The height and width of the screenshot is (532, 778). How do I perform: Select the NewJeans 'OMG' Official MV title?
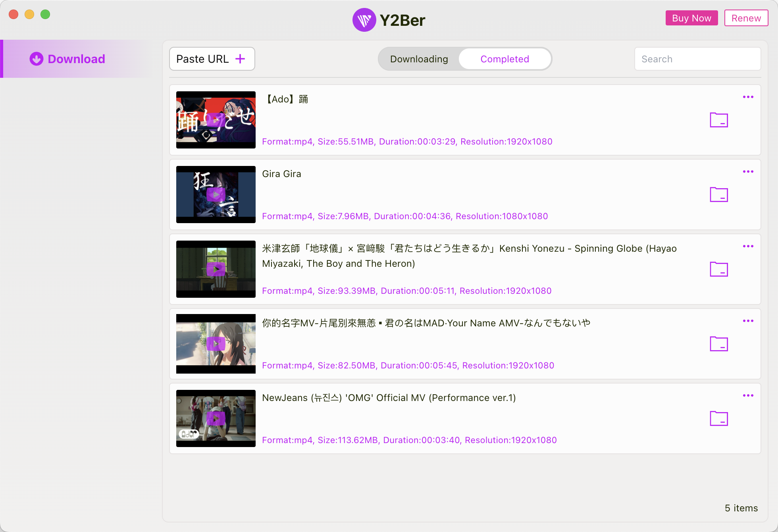(x=389, y=397)
